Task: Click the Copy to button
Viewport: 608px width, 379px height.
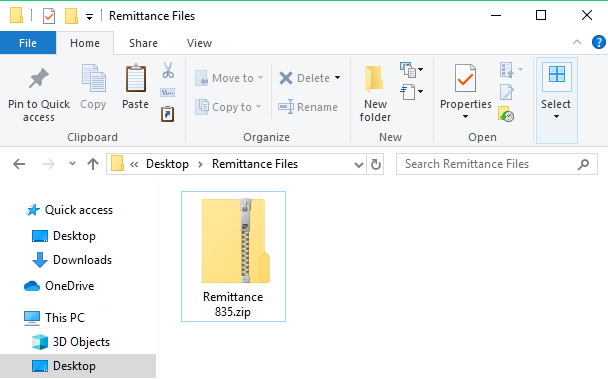Action: tap(228, 107)
